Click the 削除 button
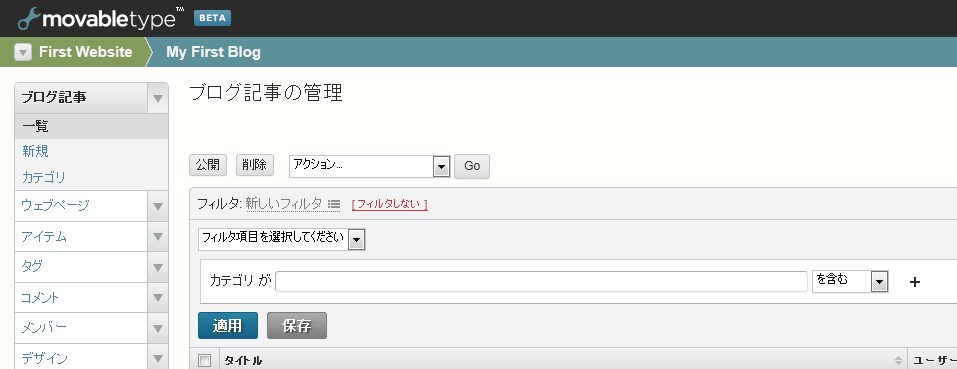This screenshot has width=957, height=369. (x=255, y=165)
